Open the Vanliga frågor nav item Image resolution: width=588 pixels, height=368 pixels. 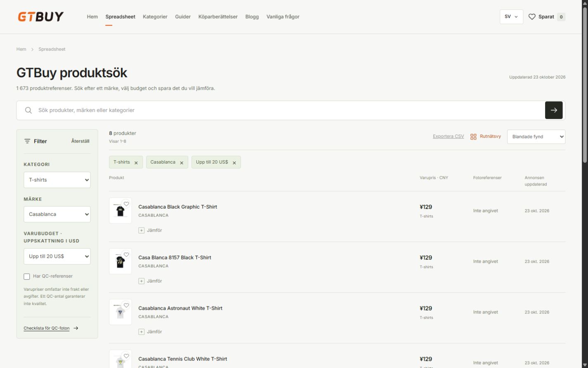pos(283,17)
